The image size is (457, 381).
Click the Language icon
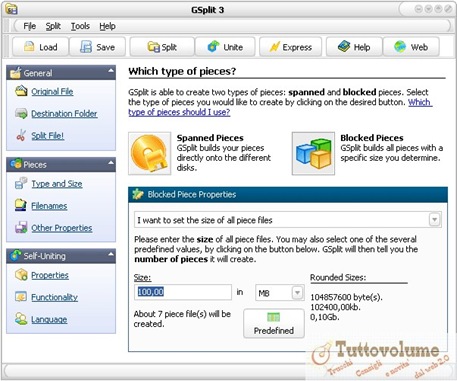(21, 319)
